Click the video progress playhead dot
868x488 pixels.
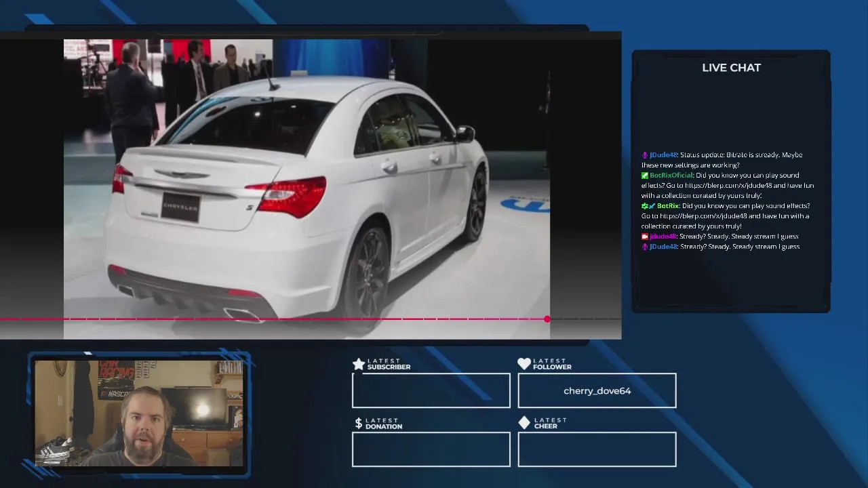547,319
